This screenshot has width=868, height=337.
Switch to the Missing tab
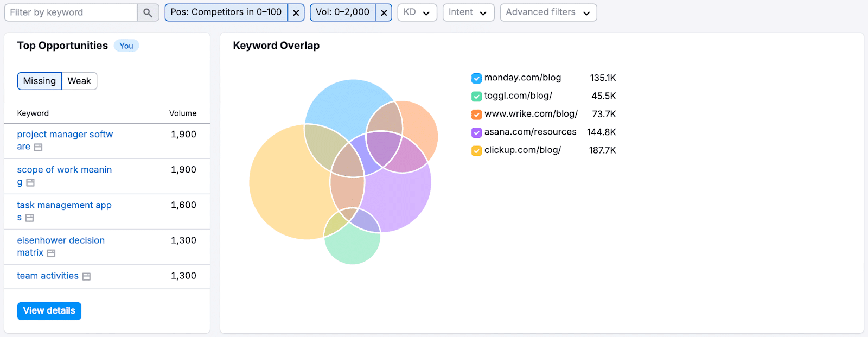point(40,81)
